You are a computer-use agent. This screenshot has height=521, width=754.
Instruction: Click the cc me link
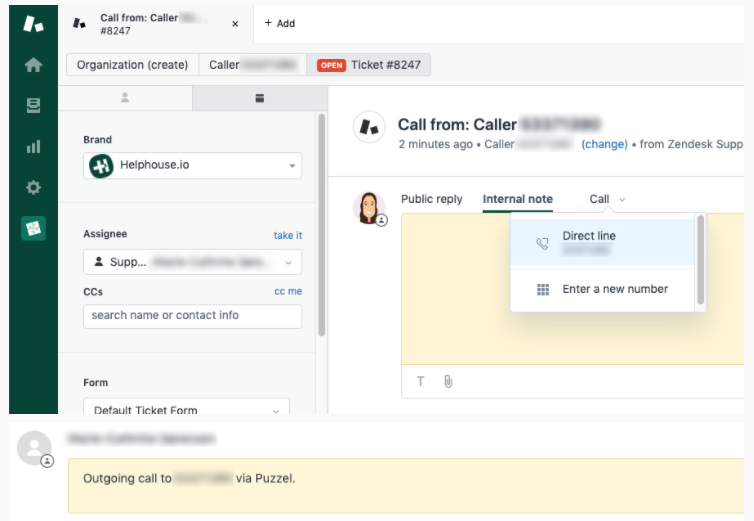click(x=287, y=291)
